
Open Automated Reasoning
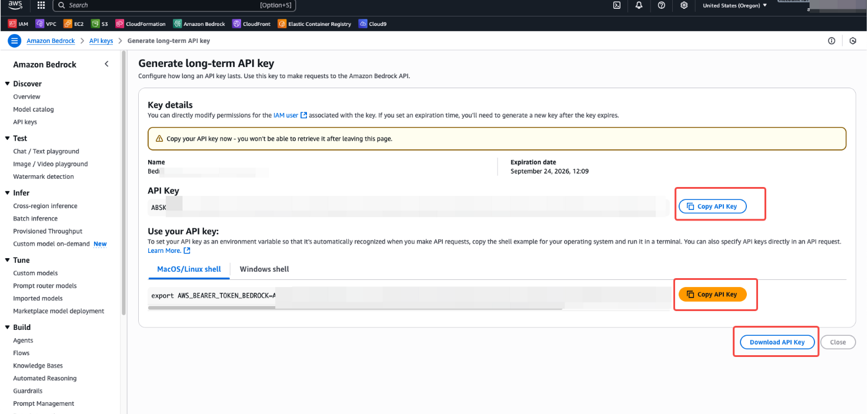[x=45, y=378]
